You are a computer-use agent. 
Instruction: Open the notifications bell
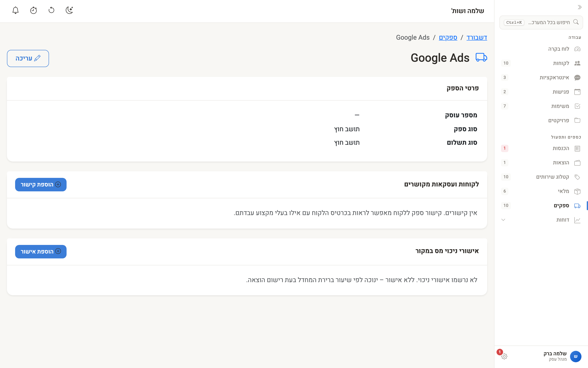(16, 10)
